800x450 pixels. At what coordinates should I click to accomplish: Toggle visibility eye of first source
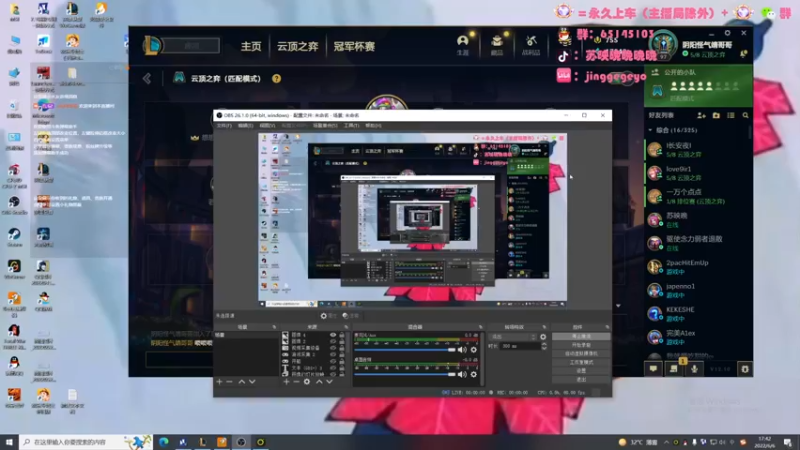[x=333, y=335]
